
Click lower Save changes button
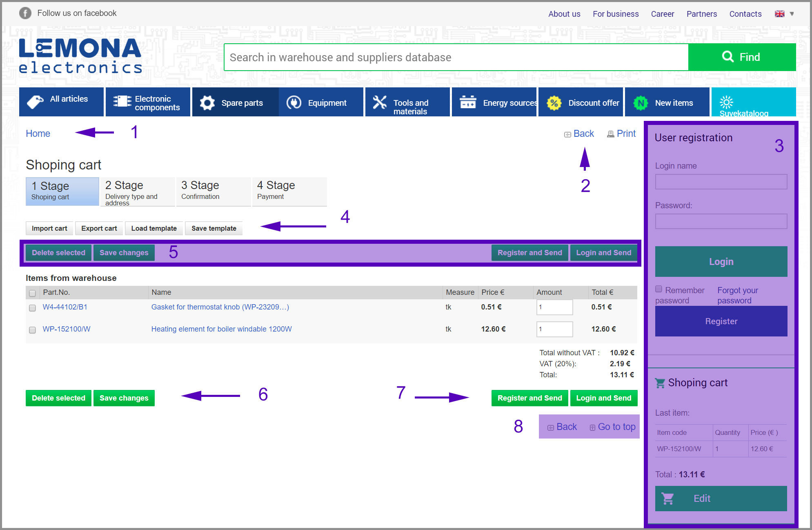[124, 398]
